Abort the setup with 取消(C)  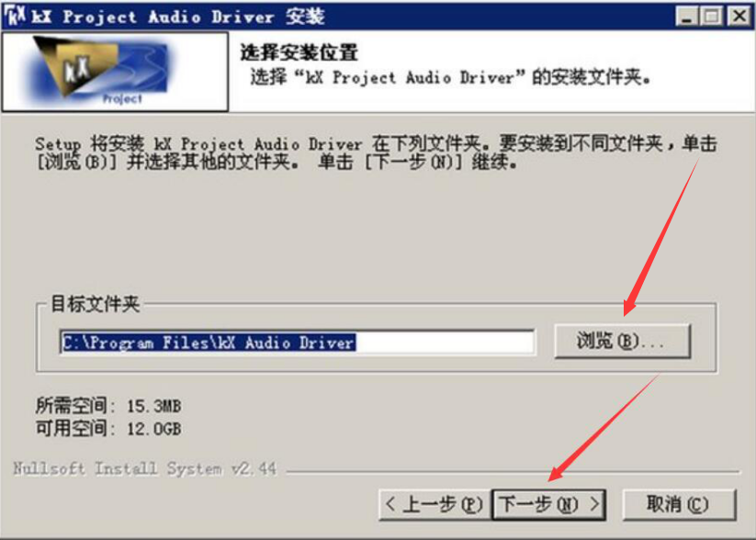680,505
